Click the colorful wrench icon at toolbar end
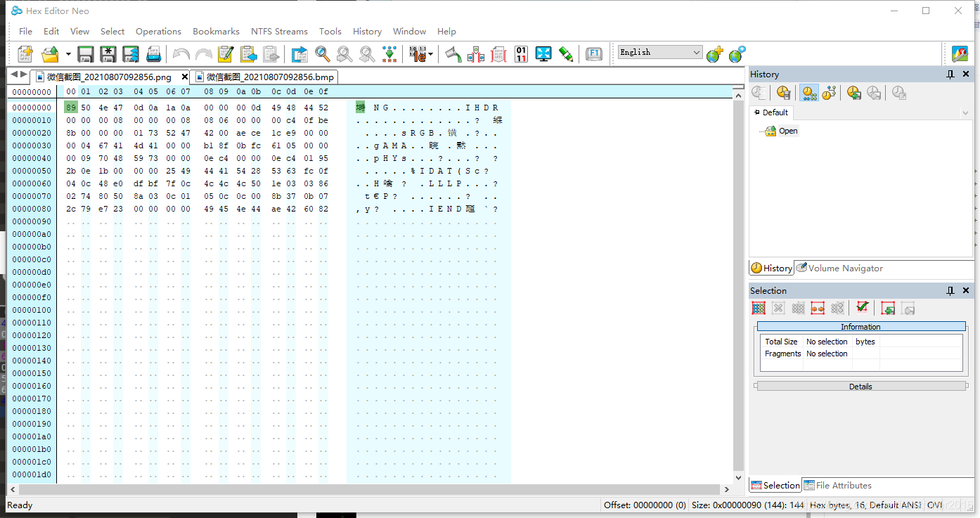Viewport: 980px width, 518px height. (x=960, y=53)
